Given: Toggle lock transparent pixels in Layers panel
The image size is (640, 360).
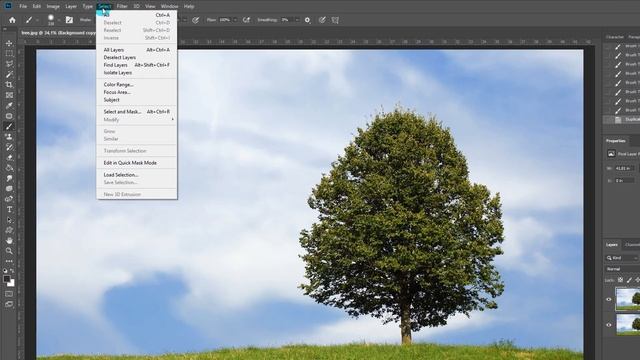Looking at the screenshot, I should point(620,280).
